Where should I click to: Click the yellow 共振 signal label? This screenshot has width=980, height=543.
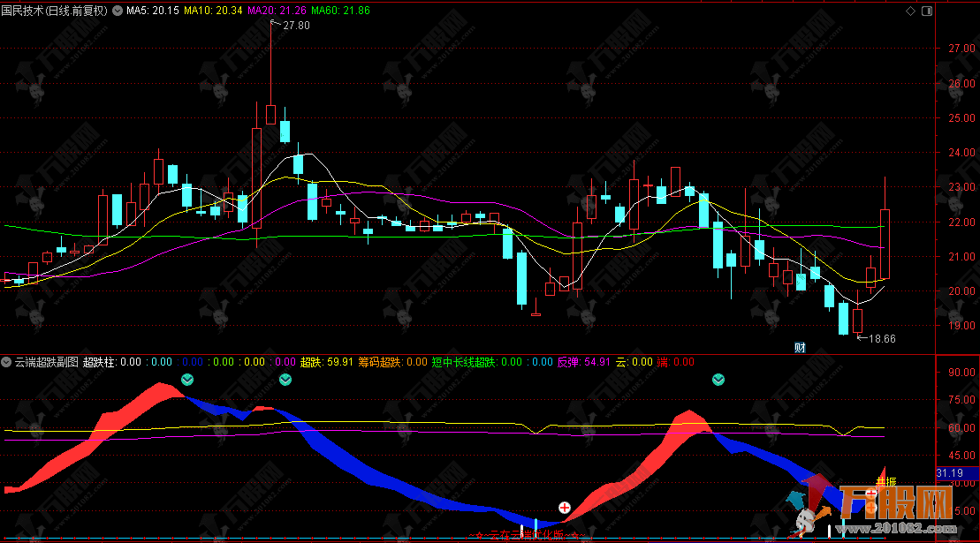click(885, 481)
